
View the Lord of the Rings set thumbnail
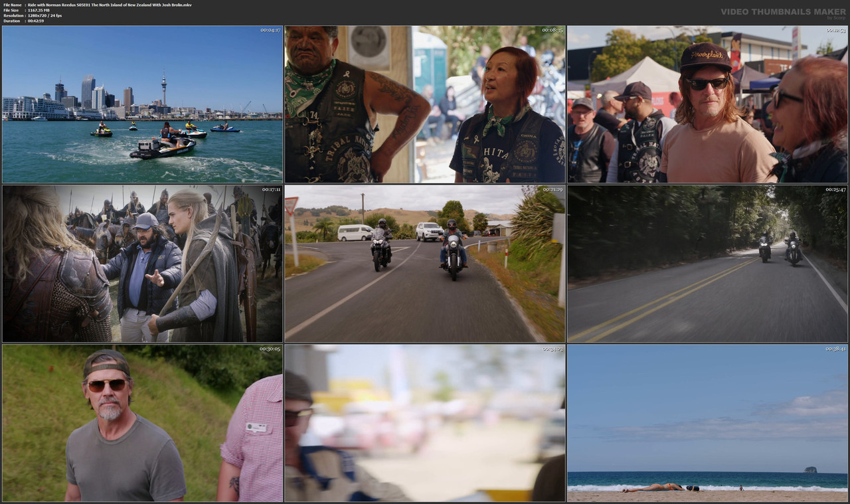coord(141,264)
